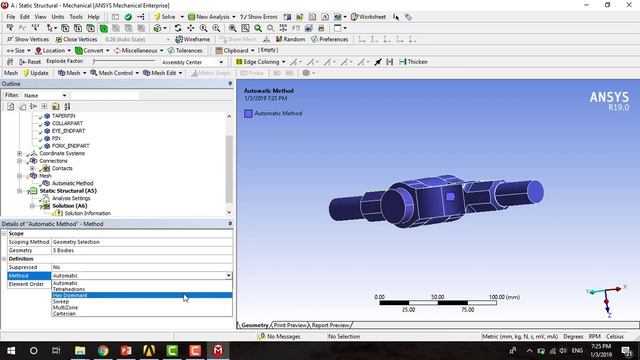Click the Show Errors button
Viewport: 640px width, 360px height.
tap(259, 17)
